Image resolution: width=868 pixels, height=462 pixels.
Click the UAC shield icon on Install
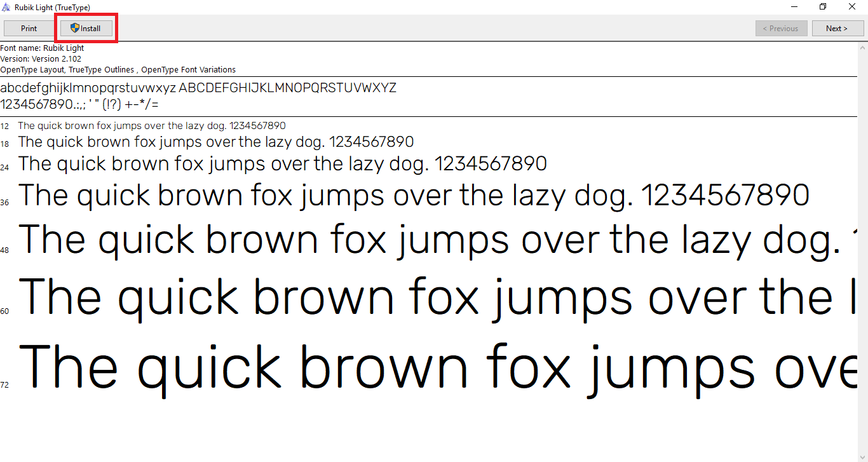pyautogui.click(x=76, y=28)
